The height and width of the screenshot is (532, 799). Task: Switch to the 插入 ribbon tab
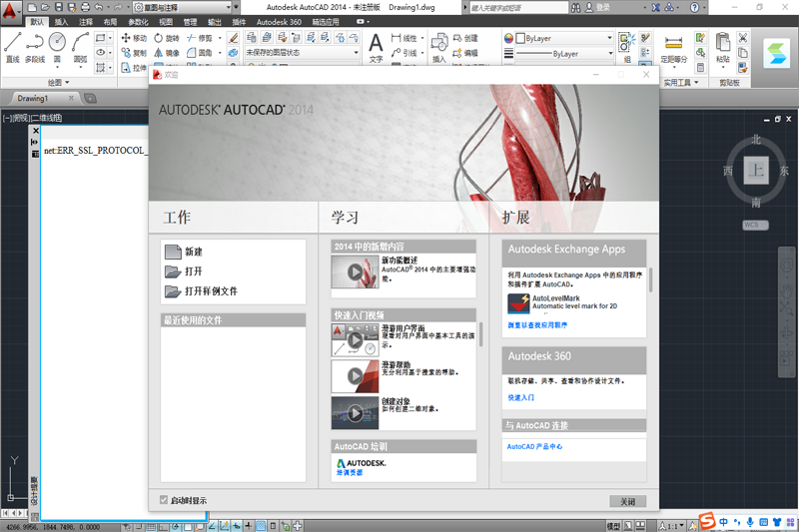click(61, 22)
